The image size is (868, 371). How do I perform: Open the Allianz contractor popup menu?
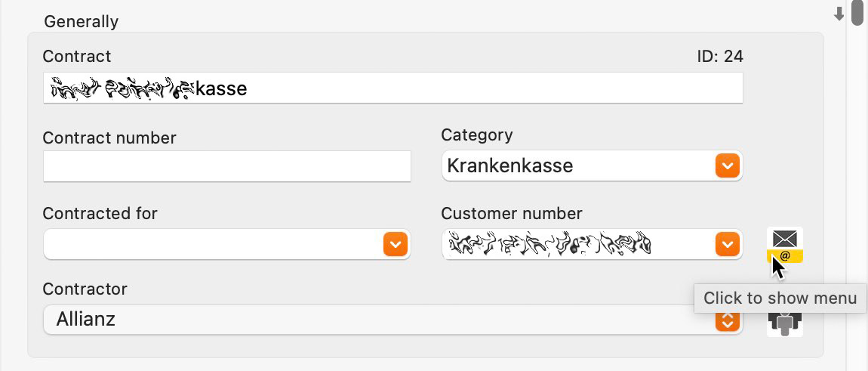point(393,320)
